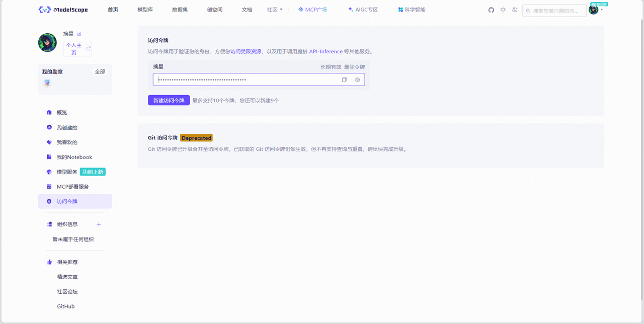Copy the access token via copy icon

[x=344, y=79]
